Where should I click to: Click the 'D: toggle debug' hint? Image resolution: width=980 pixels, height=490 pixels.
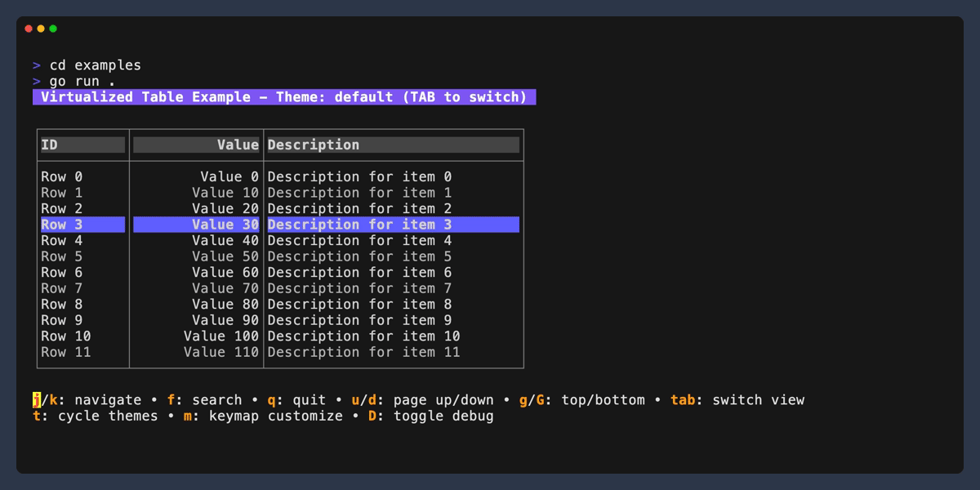click(430, 416)
